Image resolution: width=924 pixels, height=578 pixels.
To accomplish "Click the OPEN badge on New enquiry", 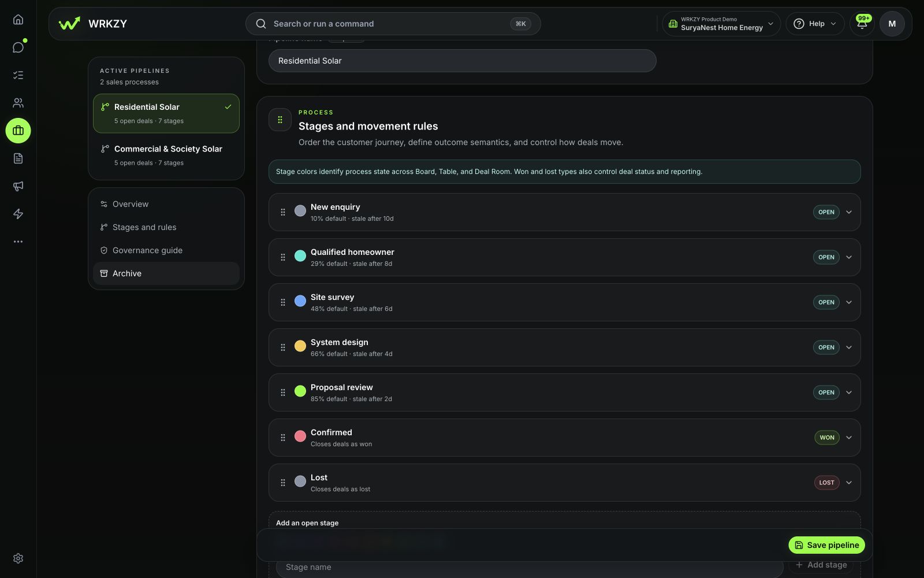I will tap(826, 212).
